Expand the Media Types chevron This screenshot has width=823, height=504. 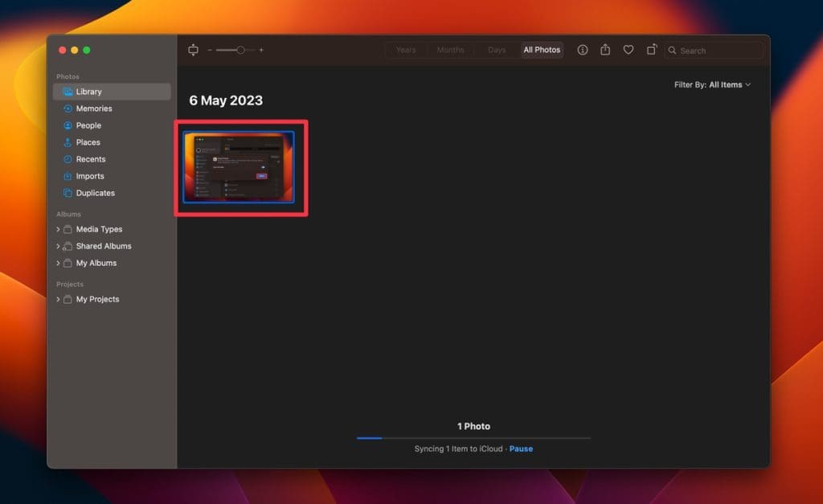pos(58,229)
